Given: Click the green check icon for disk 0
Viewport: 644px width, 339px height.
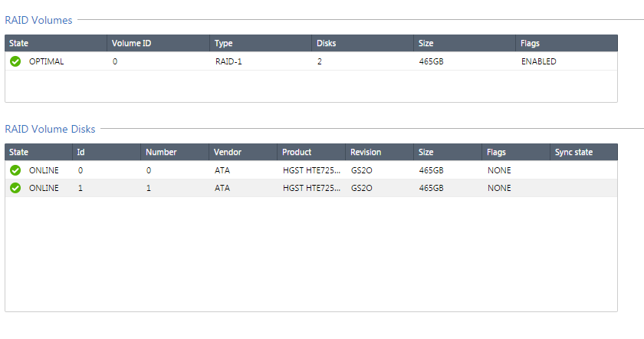Looking at the screenshot, I should 15,170.
